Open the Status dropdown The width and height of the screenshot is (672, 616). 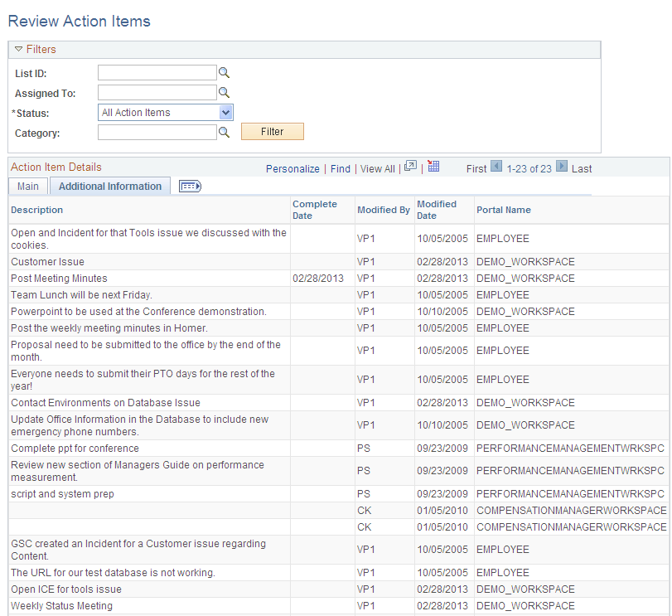click(225, 112)
